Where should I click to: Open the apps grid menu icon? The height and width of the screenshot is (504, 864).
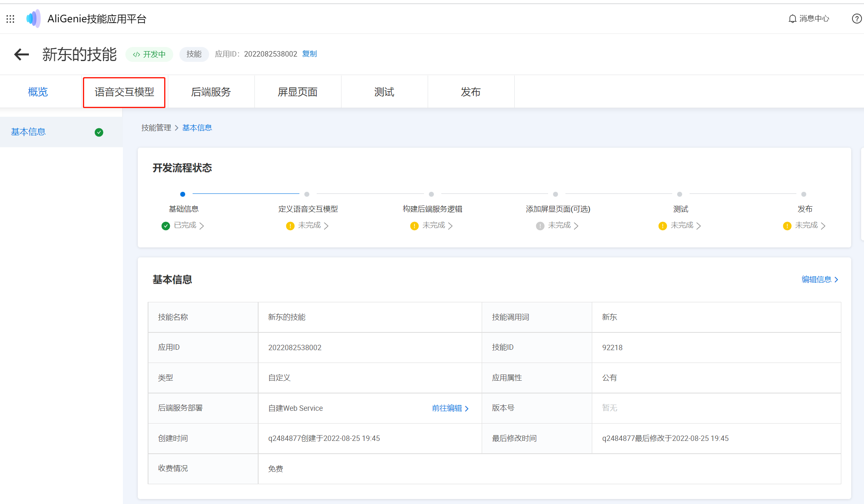tap(10, 19)
